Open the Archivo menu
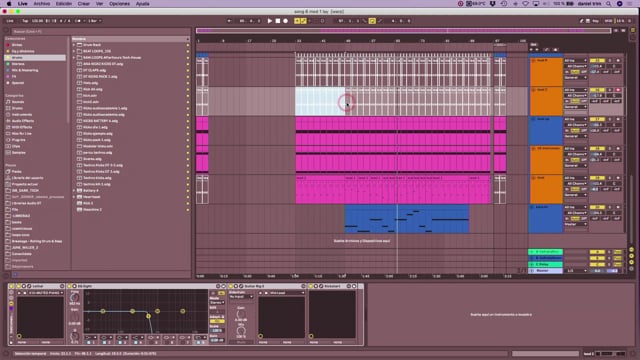Viewport: 640px width, 360px height. click(x=42, y=4)
